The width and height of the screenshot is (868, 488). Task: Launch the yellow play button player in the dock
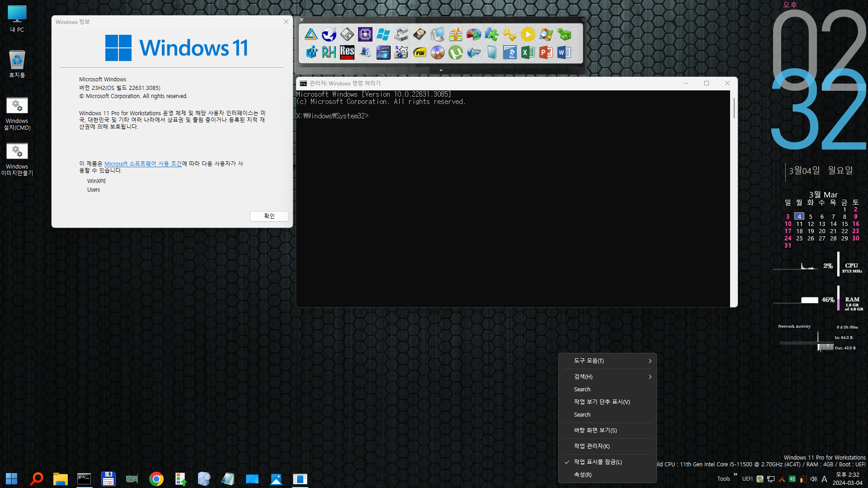528,34
